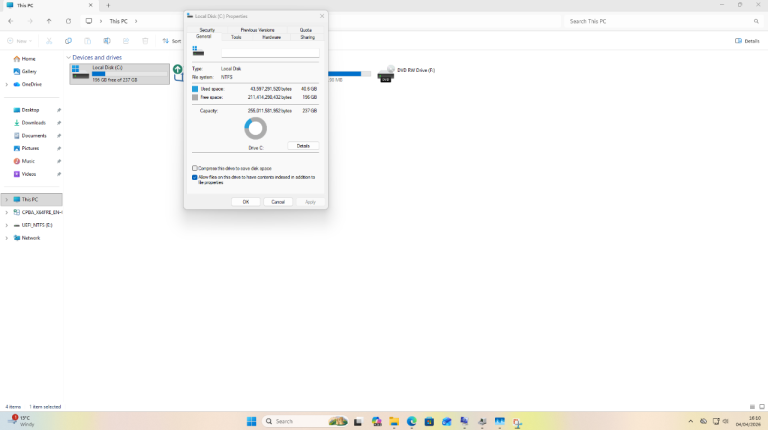Uncheck Allow files to have contents indexed
This screenshot has height=430, width=768.
pos(194,177)
